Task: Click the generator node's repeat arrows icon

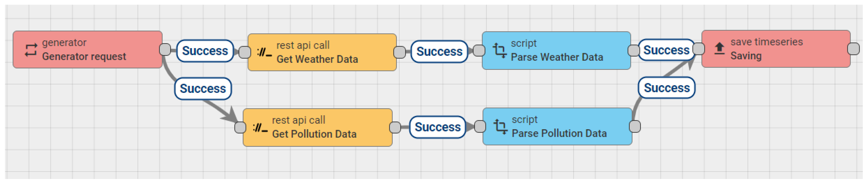Action: click(x=31, y=50)
